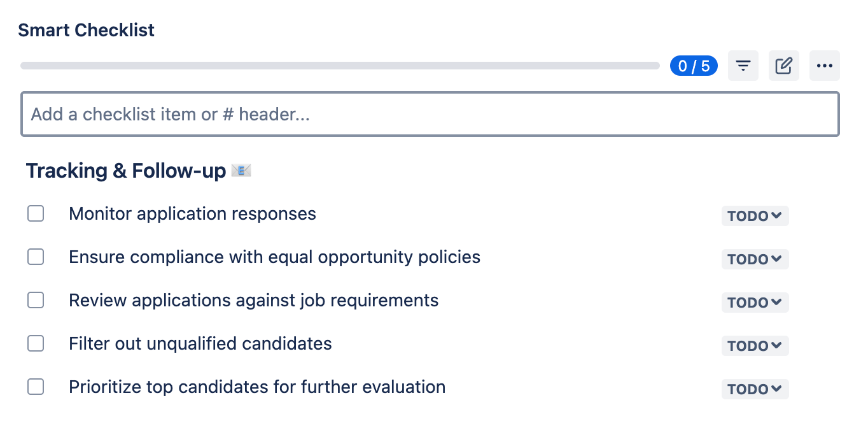Screen dimensions: 868x428
Task: Click the checklist progress bar
Action: pyautogui.click(x=340, y=66)
